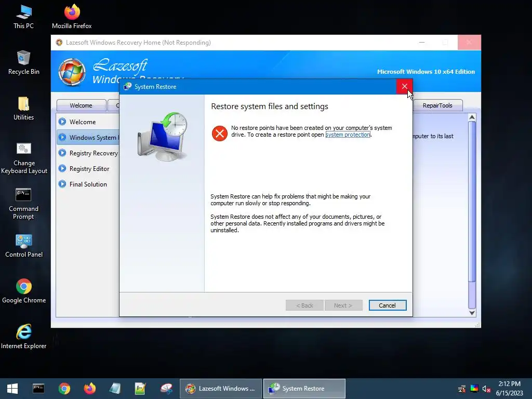Viewport: 532px width, 399px height.
Task: Click the green notepad taskbar icon
Action: click(140, 389)
